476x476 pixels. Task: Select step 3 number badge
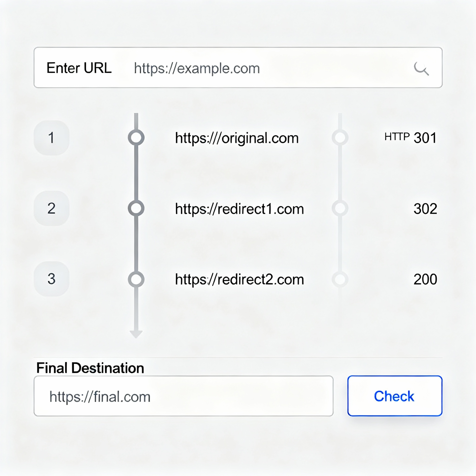[51, 279]
